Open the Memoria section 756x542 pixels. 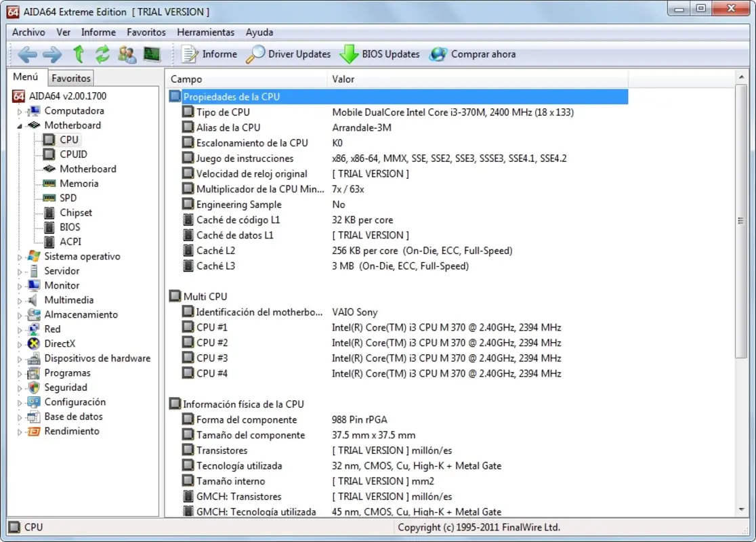coord(79,183)
